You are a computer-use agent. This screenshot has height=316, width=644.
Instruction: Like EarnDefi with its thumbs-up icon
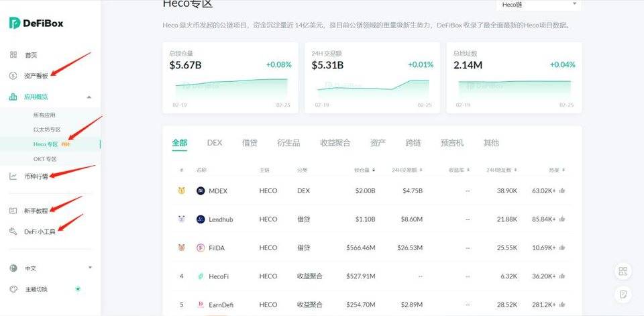pyautogui.click(x=562, y=305)
